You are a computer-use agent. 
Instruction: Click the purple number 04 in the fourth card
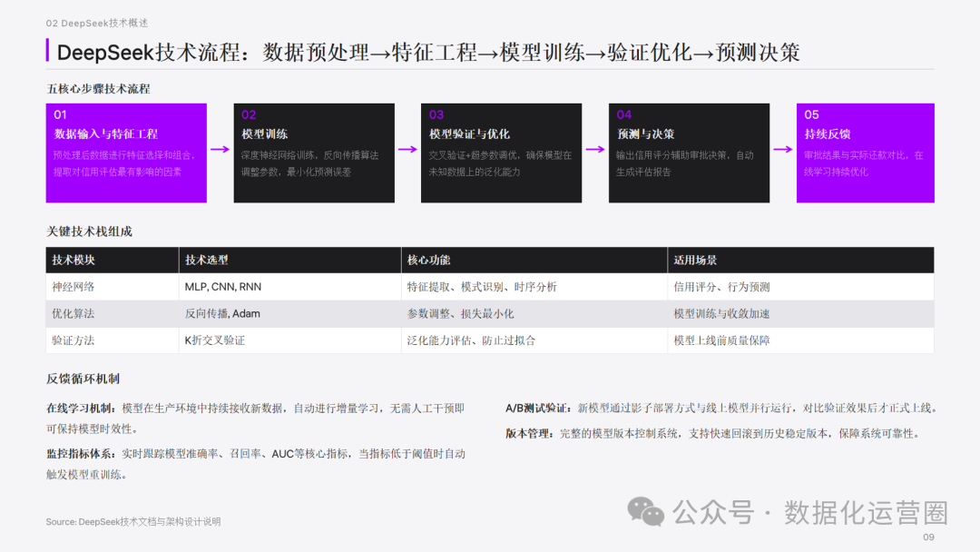pyautogui.click(x=623, y=115)
